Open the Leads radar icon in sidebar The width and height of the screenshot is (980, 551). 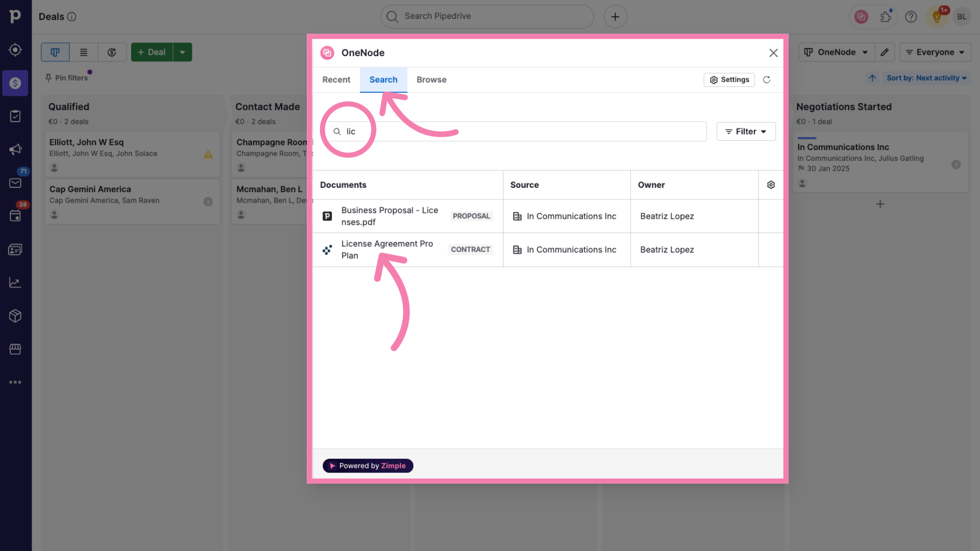(x=15, y=50)
